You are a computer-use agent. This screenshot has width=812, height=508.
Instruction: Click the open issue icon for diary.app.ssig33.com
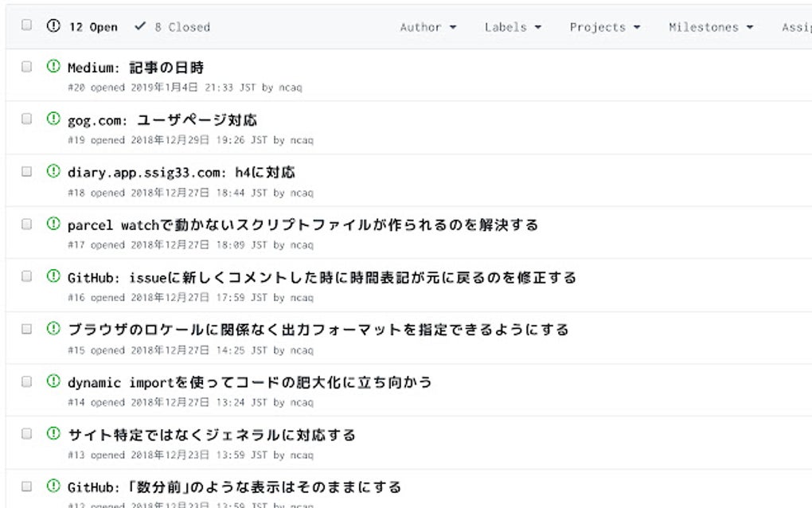(x=53, y=172)
